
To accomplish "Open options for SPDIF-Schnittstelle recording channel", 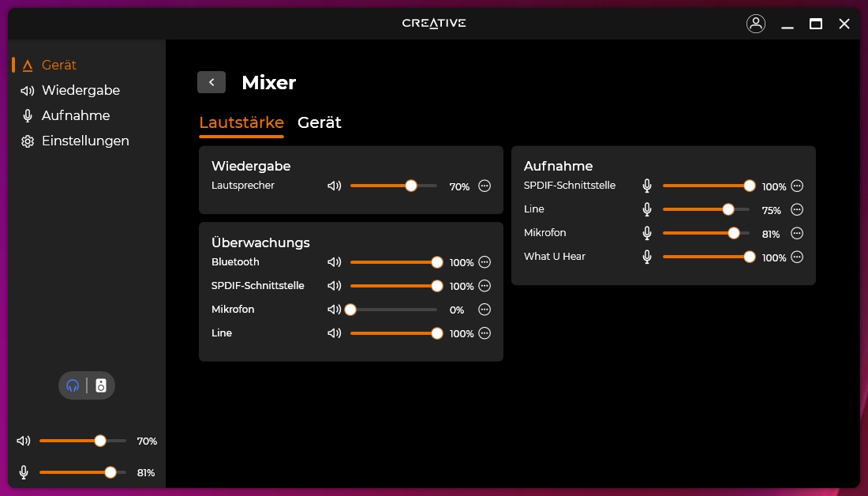I will pos(796,186).
